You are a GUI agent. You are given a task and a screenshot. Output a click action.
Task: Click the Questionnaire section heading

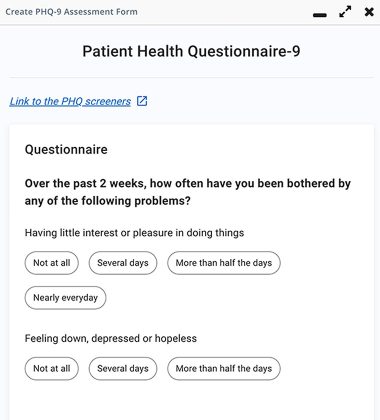(x=66, y=149)
